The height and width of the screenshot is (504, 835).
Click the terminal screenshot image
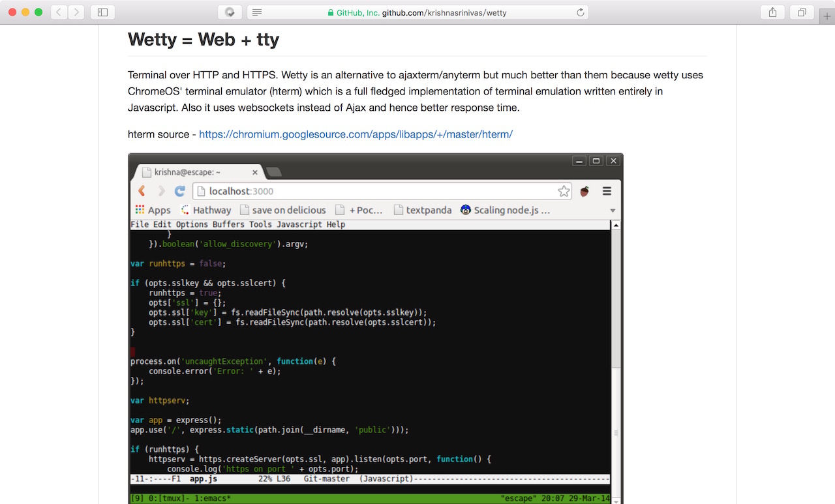376,329
